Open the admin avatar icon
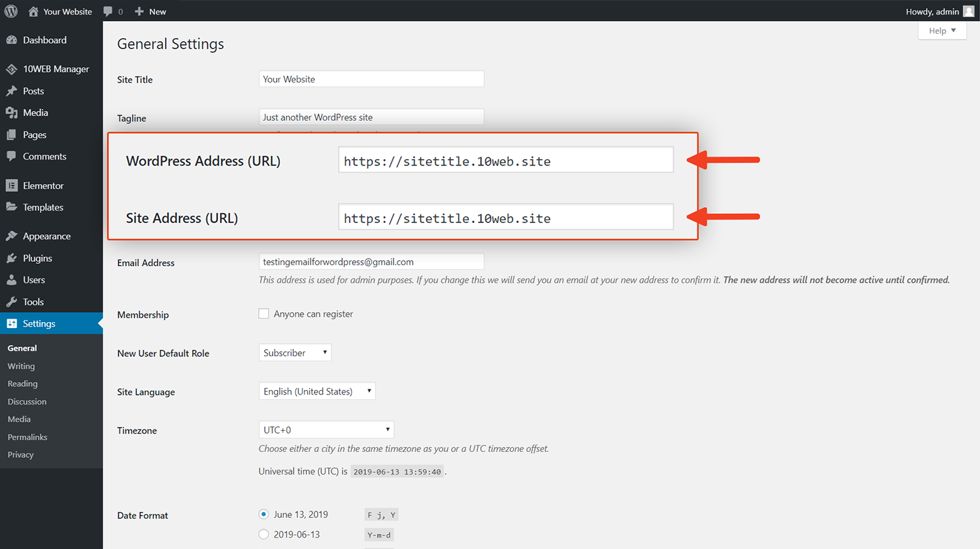The image size is (980, 549). pos(969,11)
